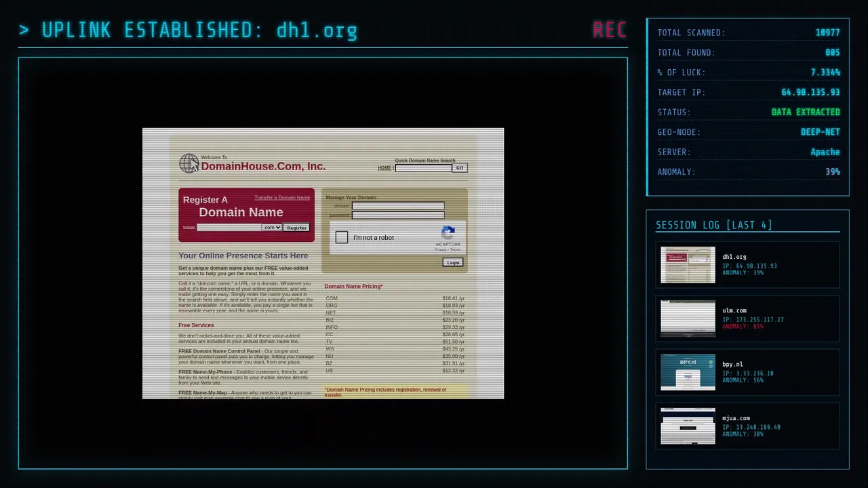The height and width of the screenshot is (488, 868).
Task: Select the .CC $26.65 /yr pricing row
Action: click(x=395, y=334)
